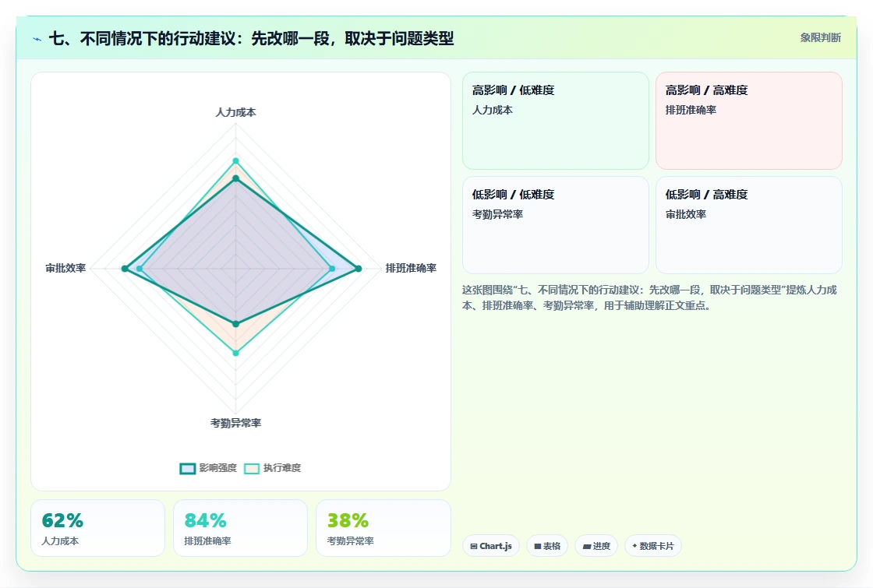The image size is (873, 588).
Task: Click the 人力成本 radar axis label
Action: pos(235,112)
